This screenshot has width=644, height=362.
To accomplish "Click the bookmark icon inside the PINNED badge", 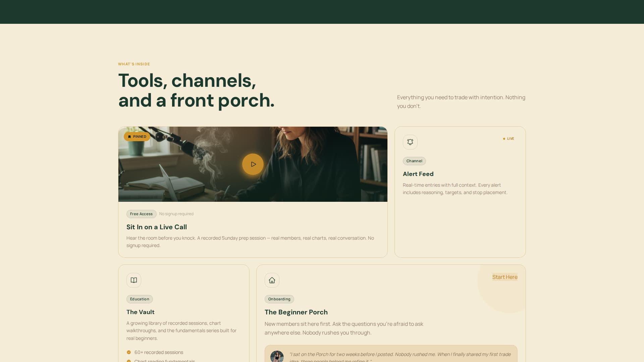I will pyautogui.click(x=129, y=136).
